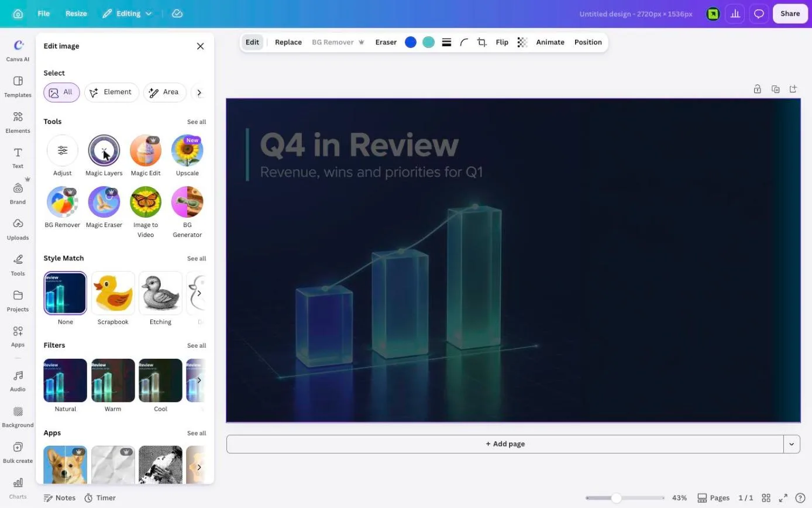Viewport: 812px width, 508px height.
Task: Open the Magic Eraser tool
Action: tap(104, 202)
